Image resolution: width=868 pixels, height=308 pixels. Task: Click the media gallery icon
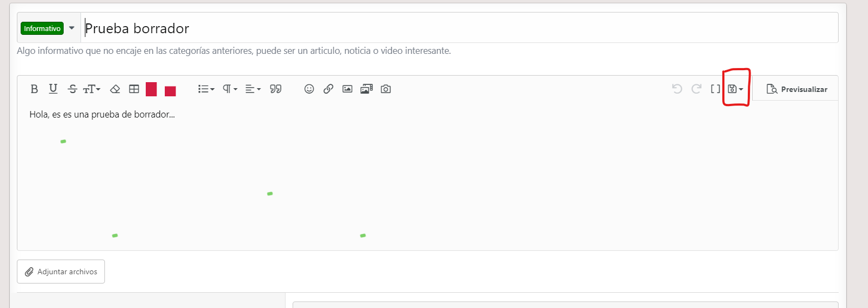point(367,89)
